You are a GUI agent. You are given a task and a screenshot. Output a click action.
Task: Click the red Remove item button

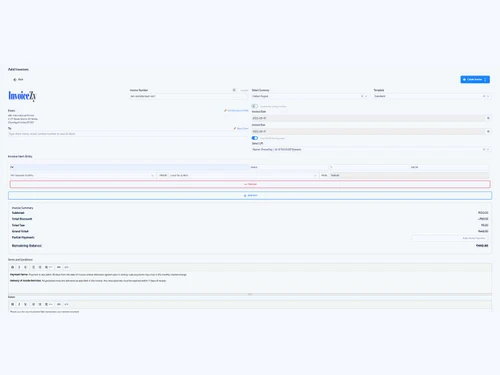pos(250,184)
